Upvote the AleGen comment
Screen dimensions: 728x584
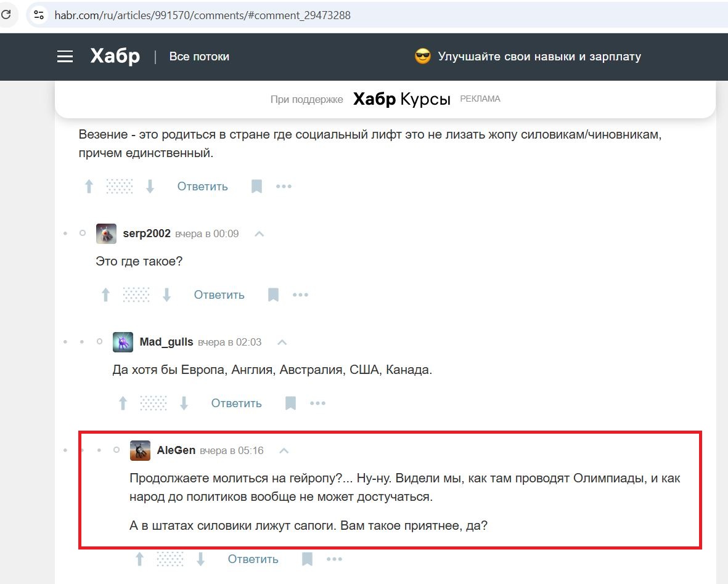pos(139,559)
